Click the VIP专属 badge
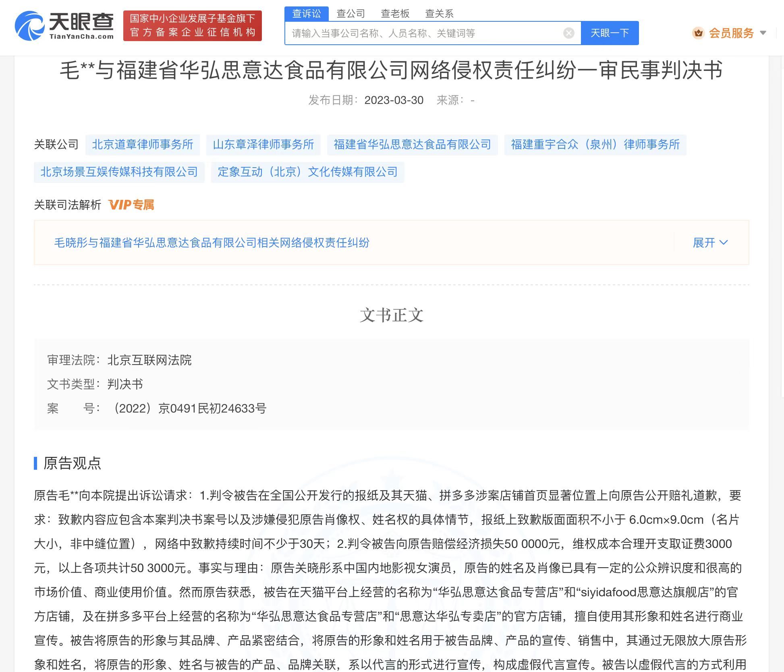Viewport: 784px width, 672px height. [x=131, y=205]
